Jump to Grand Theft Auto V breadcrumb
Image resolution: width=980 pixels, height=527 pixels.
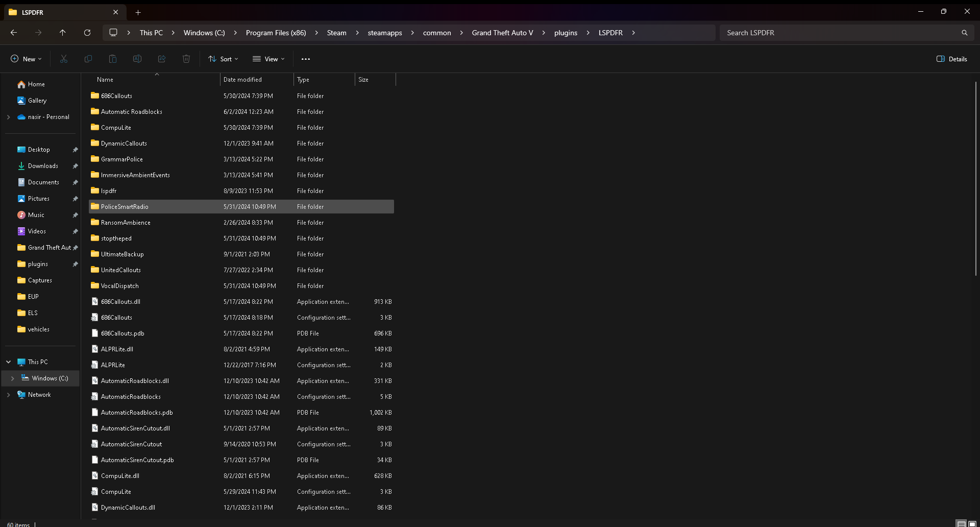point(503,33)
